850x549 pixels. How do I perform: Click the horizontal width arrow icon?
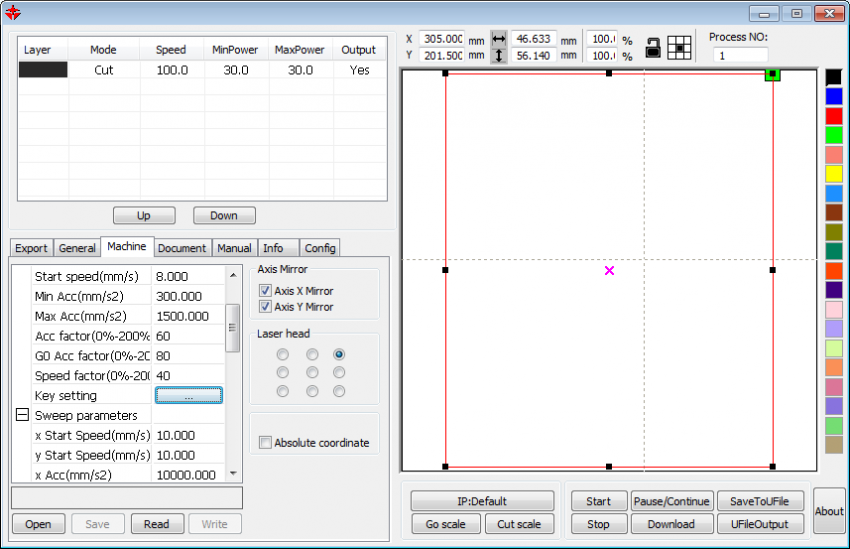tap(499, 38)
